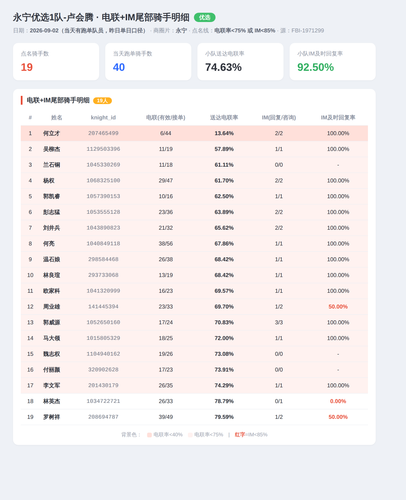Screen dimensions: 406x500
Task: Click the 73.08% rate cell
Action: click(x=224, y=354)
